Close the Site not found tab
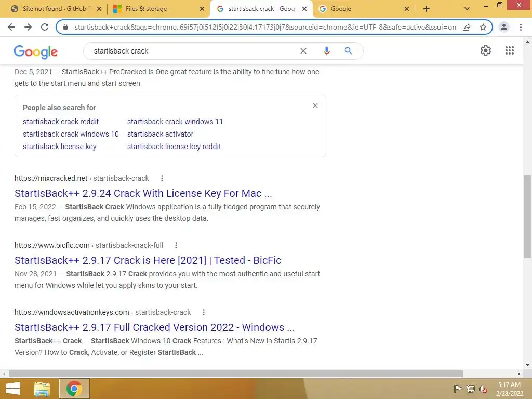The image size is (532, 399). (x=99, y=9)
